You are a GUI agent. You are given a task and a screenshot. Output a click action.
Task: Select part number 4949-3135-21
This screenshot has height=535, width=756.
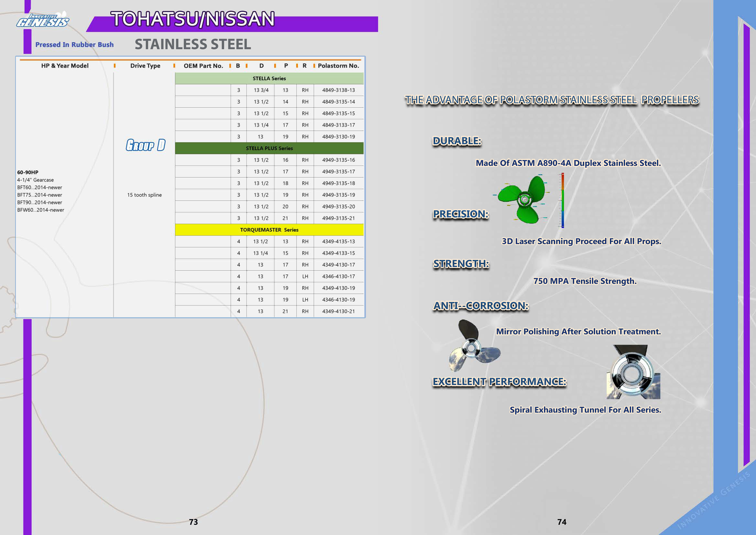[339, 218]
